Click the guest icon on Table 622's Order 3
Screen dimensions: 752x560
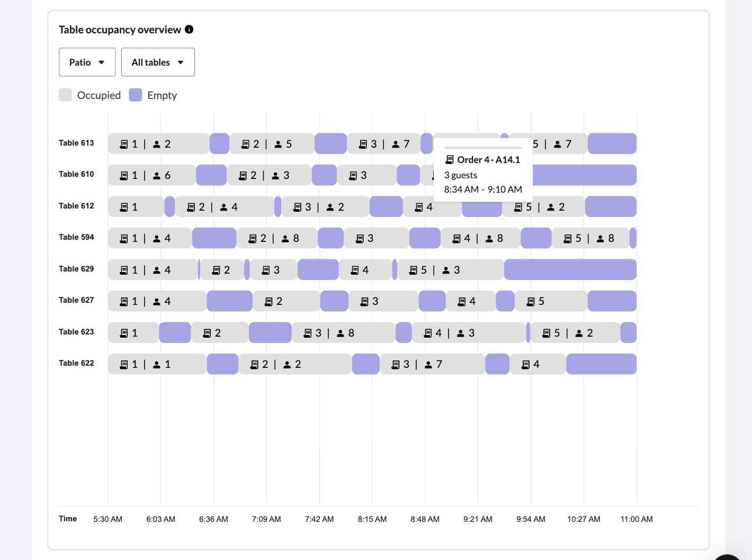coord(427,364)
